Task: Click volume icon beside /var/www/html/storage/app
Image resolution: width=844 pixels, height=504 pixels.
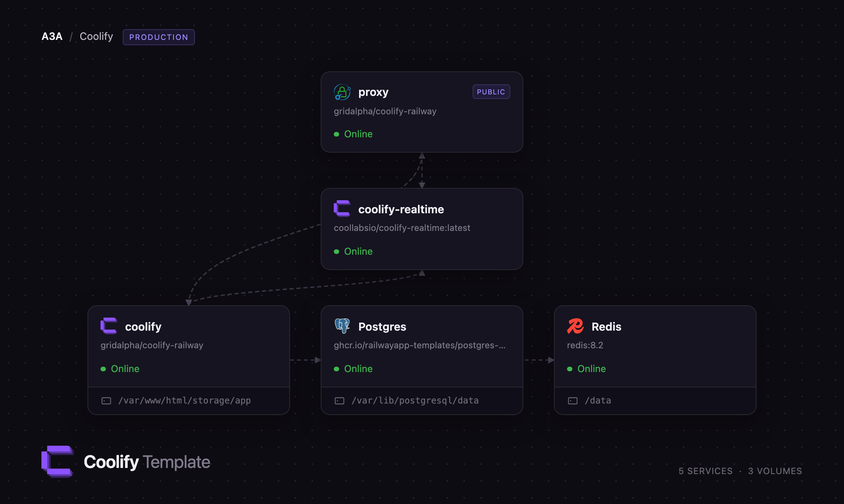Action: [x=106, y=401]
